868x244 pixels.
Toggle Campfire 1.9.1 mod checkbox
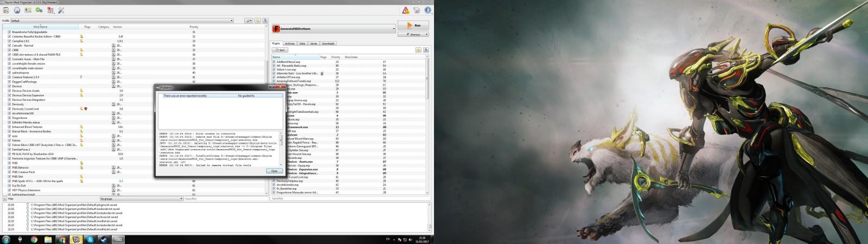click(x=9, y=41)
